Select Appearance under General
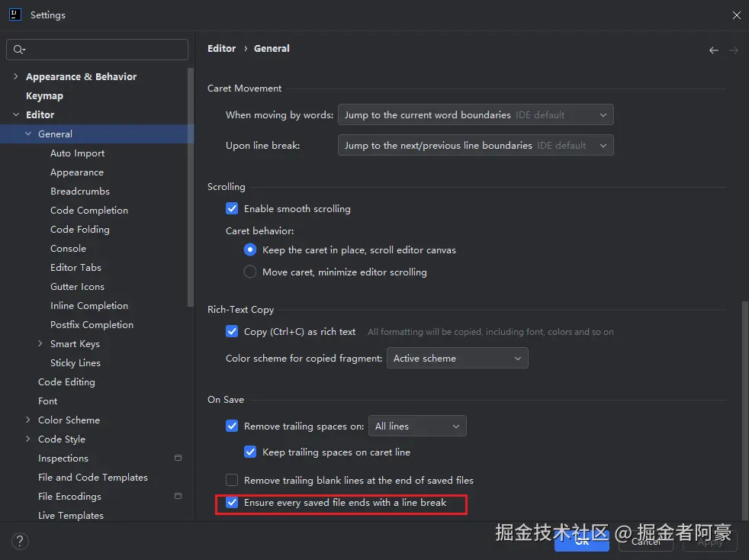Viewport: 749px width, 560px height. pos(77,172)
